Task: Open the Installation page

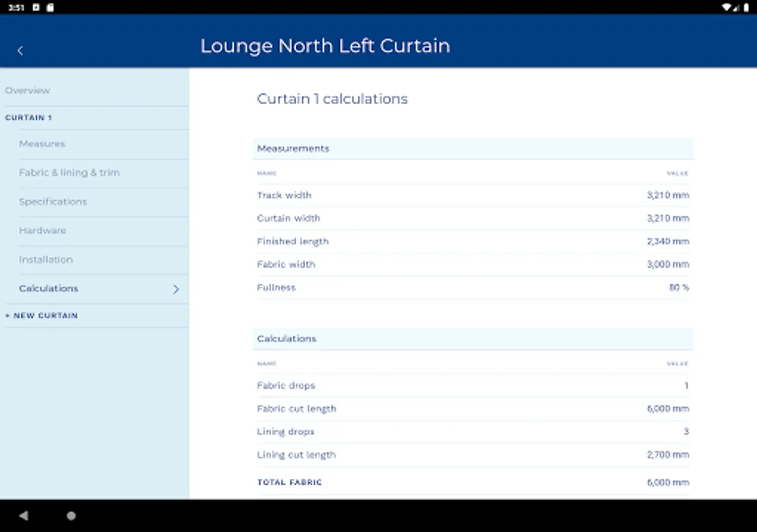Action: pyautogui.click(x=46, y=259)
